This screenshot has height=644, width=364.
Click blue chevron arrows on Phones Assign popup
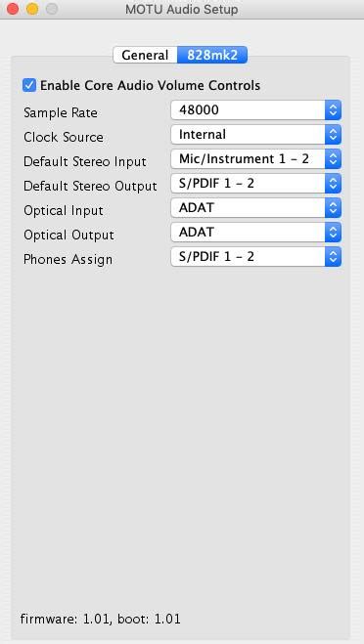pos(333,257)
